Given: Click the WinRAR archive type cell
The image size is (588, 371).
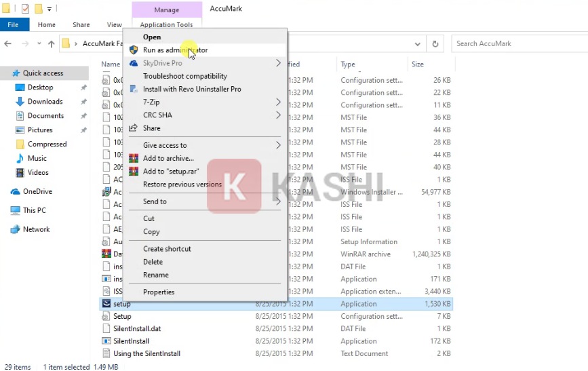Looking at the screenshot, I should tap(366, 254).
